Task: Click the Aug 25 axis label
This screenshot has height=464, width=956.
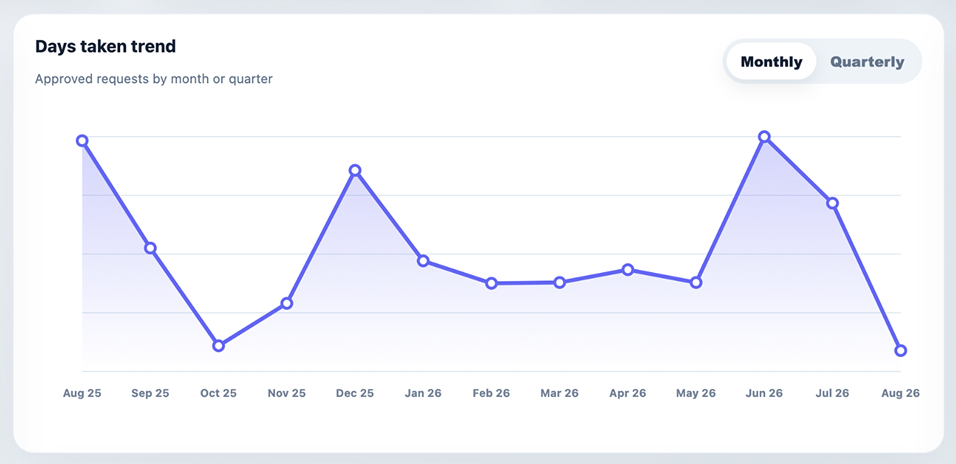Action: pyautogui.click(x=82, y=393)
